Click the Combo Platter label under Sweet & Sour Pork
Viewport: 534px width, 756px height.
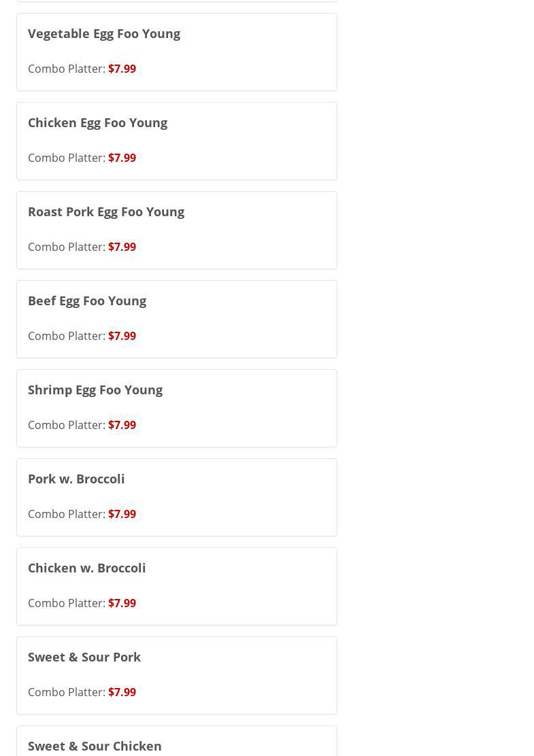click(x=66, y=692)
